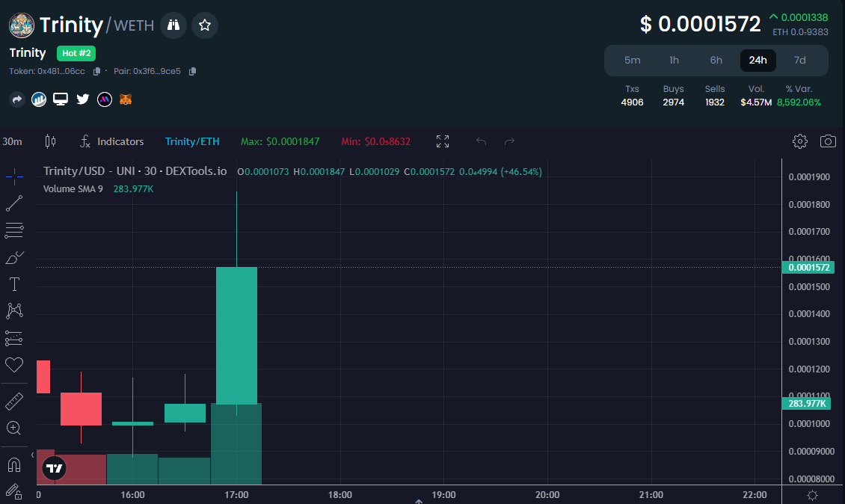Click the Vol. $4.57M statistic
Screen dimensions: 845x504
(756, 96)
